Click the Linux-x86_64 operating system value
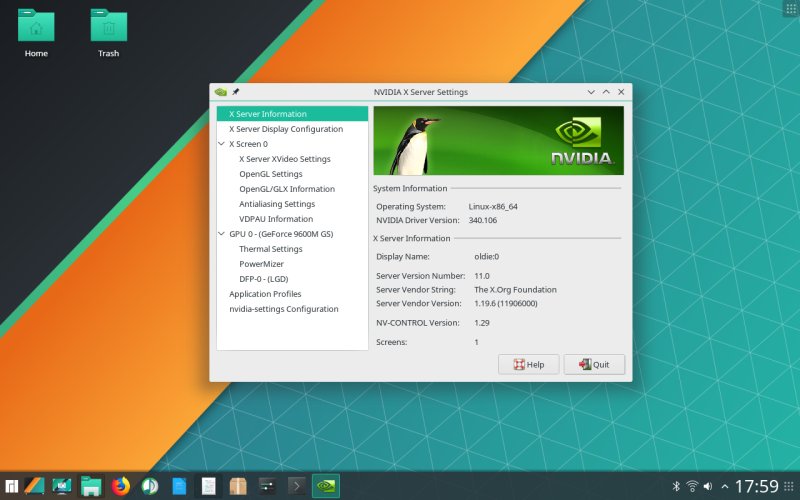Viewport: 800px width, 500px height. tap(493, 207)
